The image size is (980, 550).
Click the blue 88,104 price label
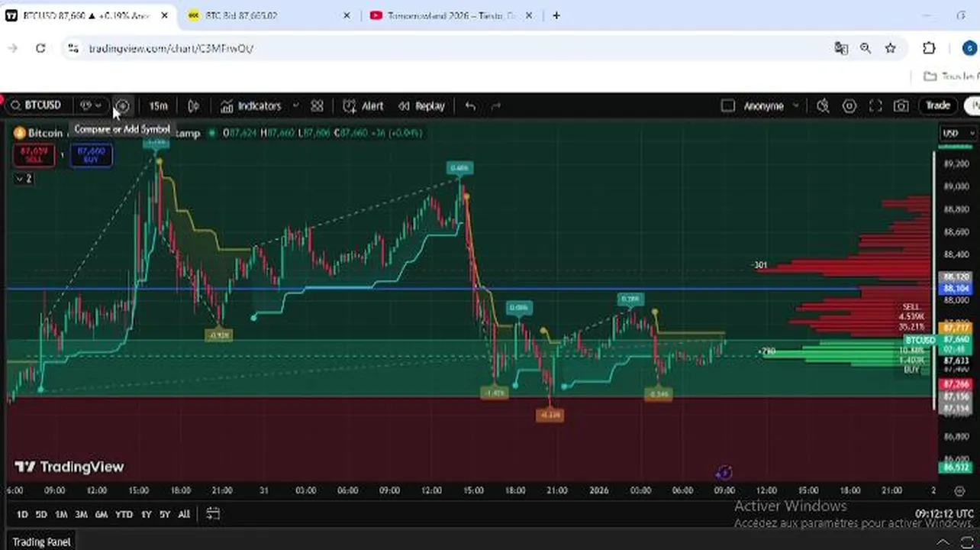[956, 289]
